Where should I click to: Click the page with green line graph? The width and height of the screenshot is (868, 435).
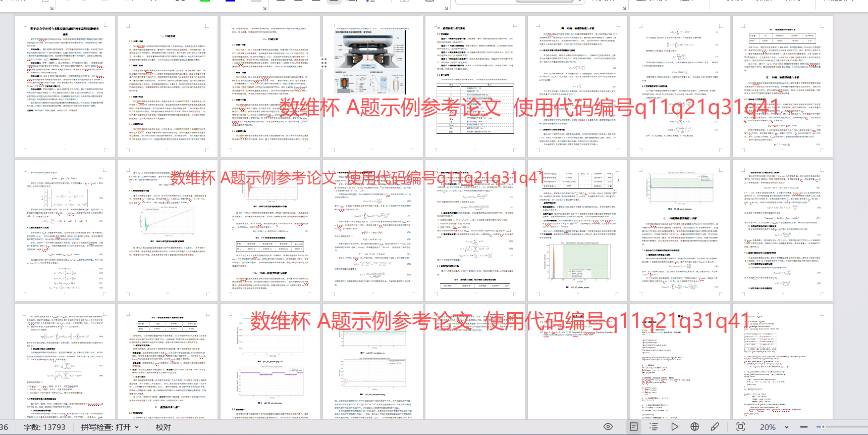(x=168, y=230)
